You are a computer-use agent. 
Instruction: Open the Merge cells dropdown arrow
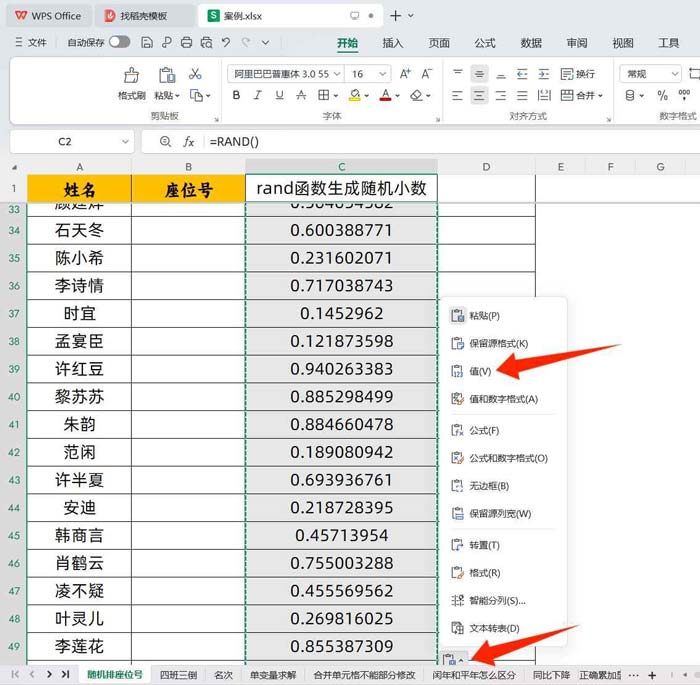point(600,96)
